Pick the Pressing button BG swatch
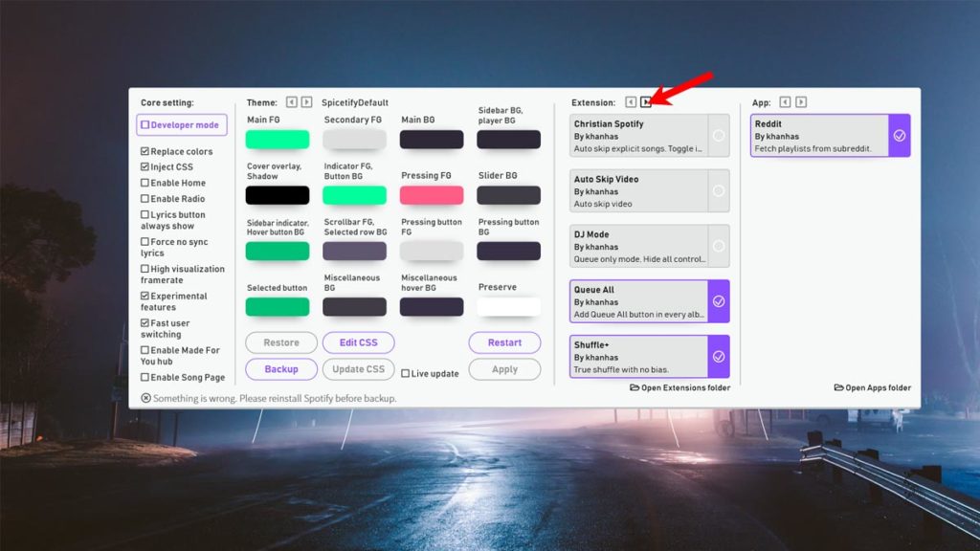980x551 pixels. pyautogui.click(x=509, y=252)
